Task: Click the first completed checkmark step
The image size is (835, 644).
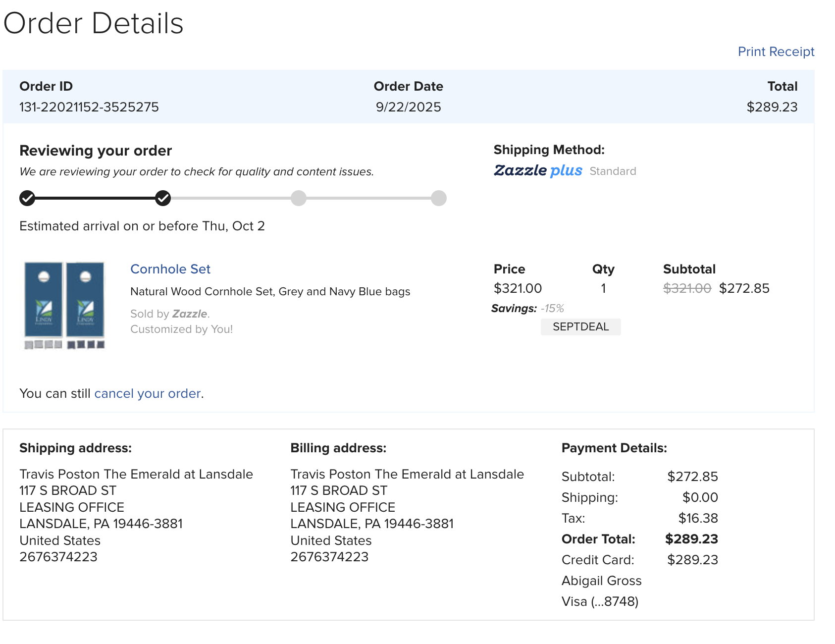Action: [27, 198]
